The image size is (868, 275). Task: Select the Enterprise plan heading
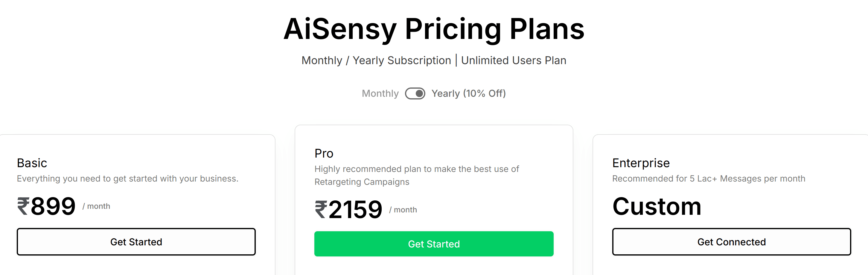[x=641, y=163]
